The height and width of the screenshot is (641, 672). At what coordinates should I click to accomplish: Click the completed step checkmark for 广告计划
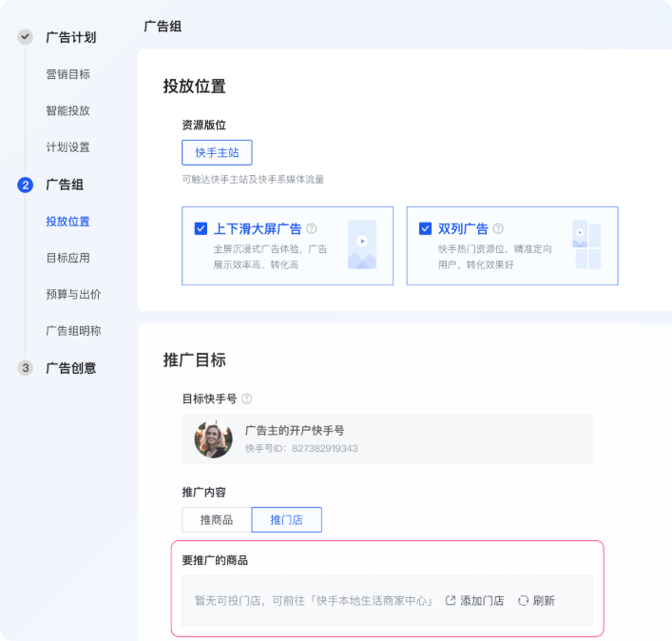(26, 37)
